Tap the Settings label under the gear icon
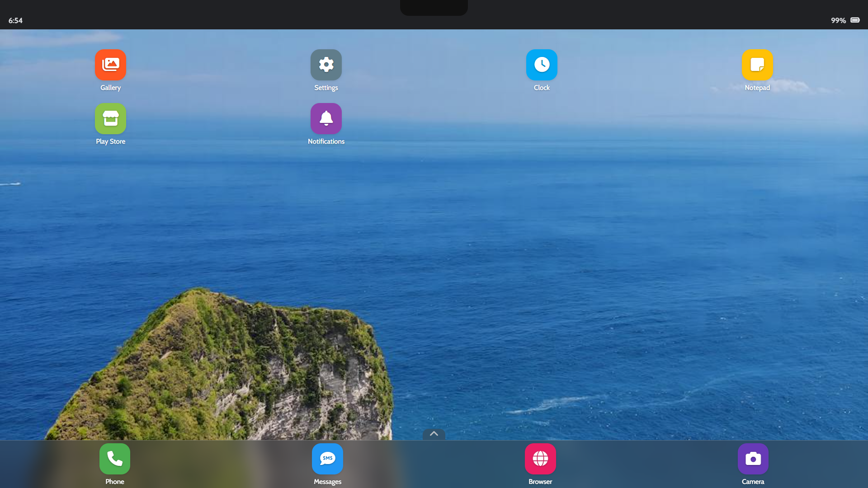The height and width of the screenshot is (488, 868). click(x=326, y=88)
